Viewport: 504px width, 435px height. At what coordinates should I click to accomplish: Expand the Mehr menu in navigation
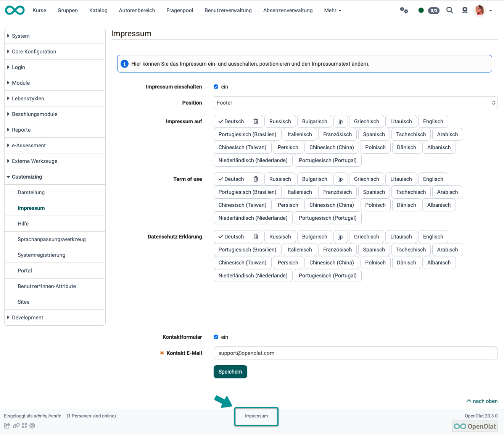332,10
